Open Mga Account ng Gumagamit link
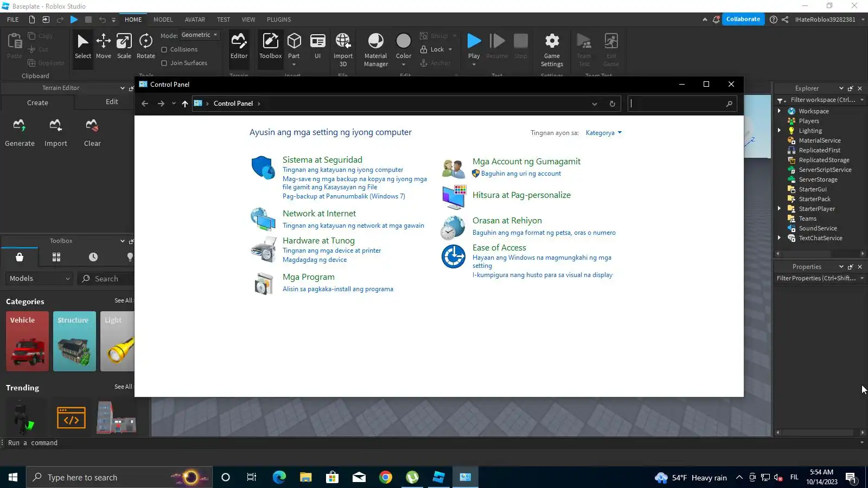 [x=526, y=162]
